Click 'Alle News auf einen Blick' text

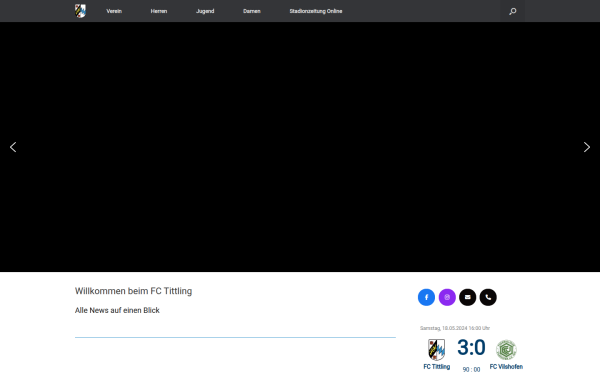coord(117,310)
